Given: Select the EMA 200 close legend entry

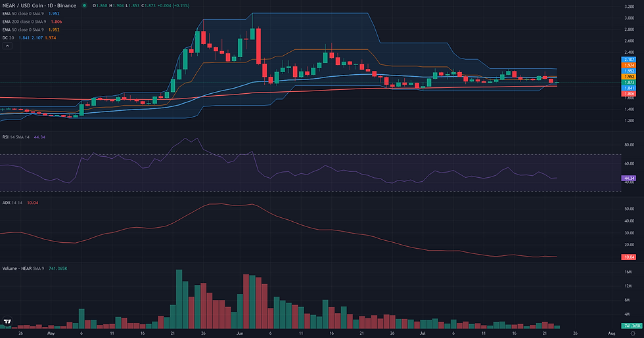Looking at the screenshot, I should click(x=32, y=22).
